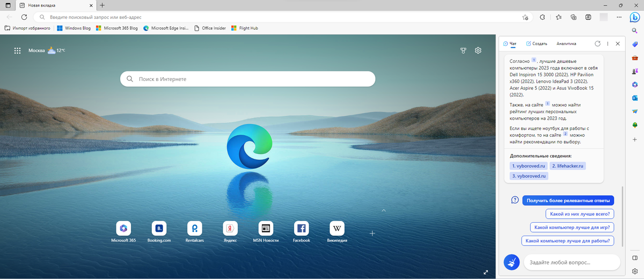Image resolution: width=644 pixels, height=279 pixels.
Task: Reload the page with the toolbar refresh button
Action: tap(24, 17)
